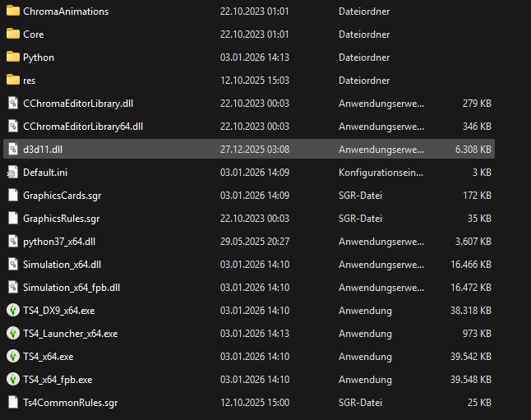Click the Core folder icon
This screenshot has height=420, width=531.
pyautogui.click(x=13, y=34)
